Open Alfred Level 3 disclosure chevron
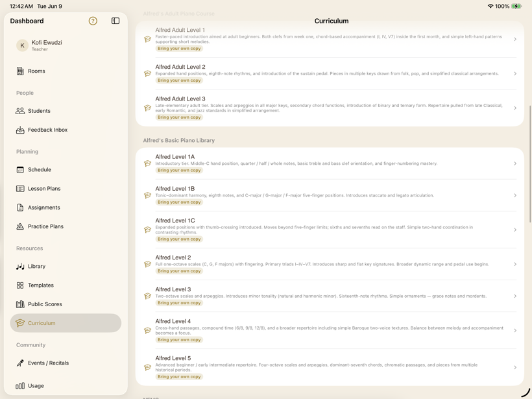Image resolution: width=532 pixels, height=399 pixels. [515, 296]
